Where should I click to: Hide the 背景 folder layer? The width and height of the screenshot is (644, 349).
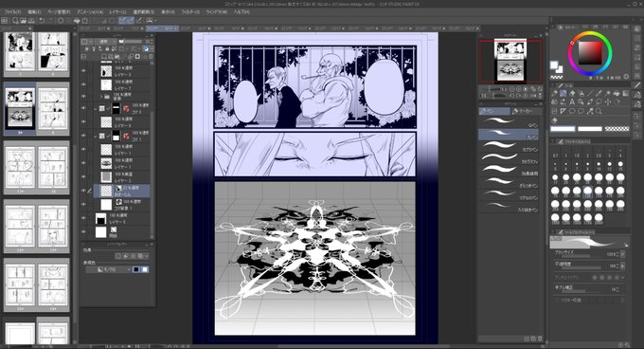click(83, 97)
